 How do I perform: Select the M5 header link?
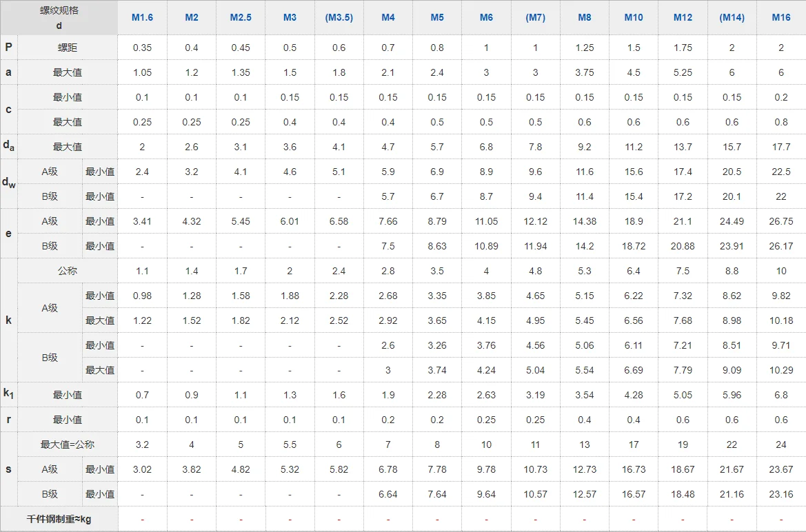437,17
